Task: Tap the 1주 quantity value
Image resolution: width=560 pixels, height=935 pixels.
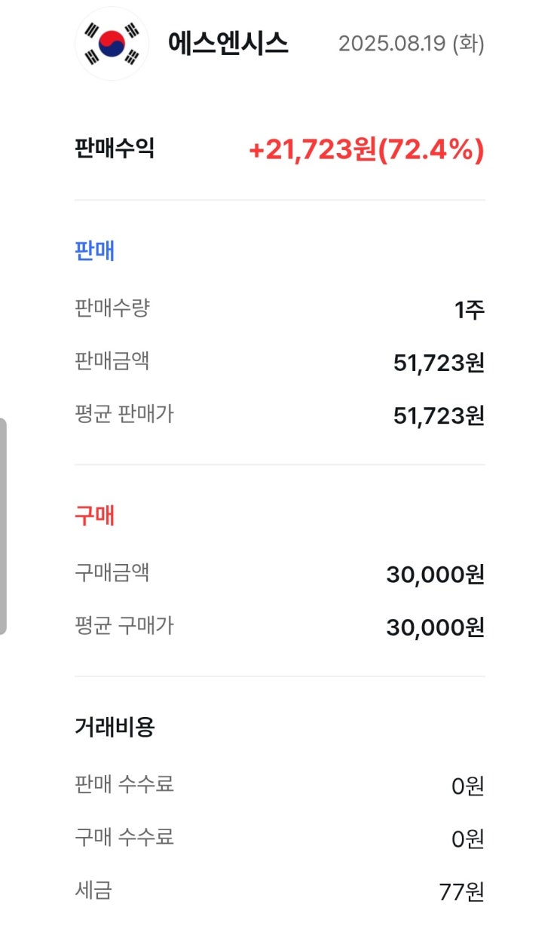Action: click(x=469, y=310)
